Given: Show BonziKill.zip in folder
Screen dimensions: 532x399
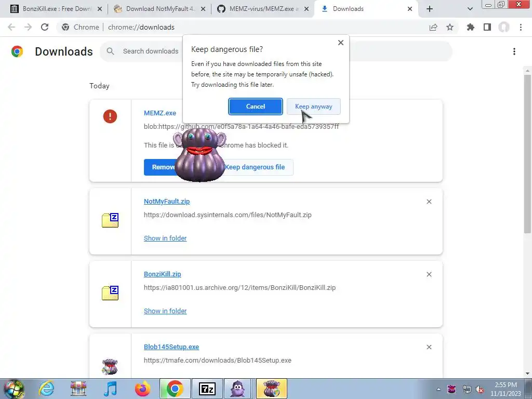Looking at the screenshot, I should 165,311.
